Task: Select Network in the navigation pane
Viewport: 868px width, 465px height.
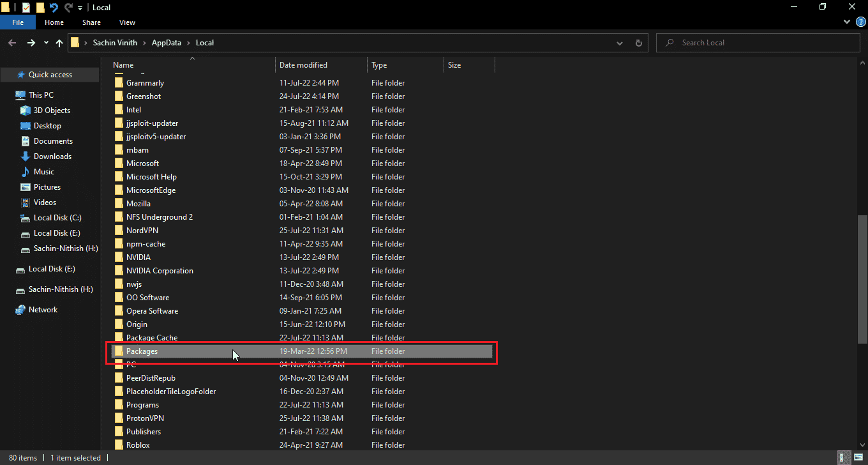Action: point(43,310)
